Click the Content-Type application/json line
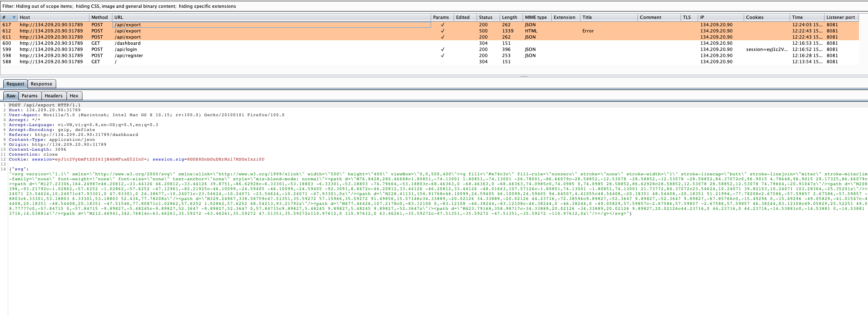The width and height of the screenshot is (868, 317). (52, 140)
